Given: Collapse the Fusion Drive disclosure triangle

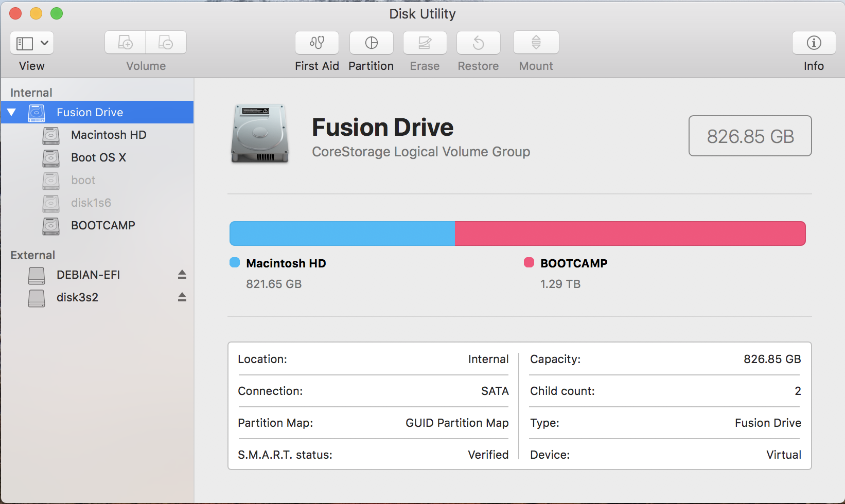Looking at the screenshot, I should (11, 112).
